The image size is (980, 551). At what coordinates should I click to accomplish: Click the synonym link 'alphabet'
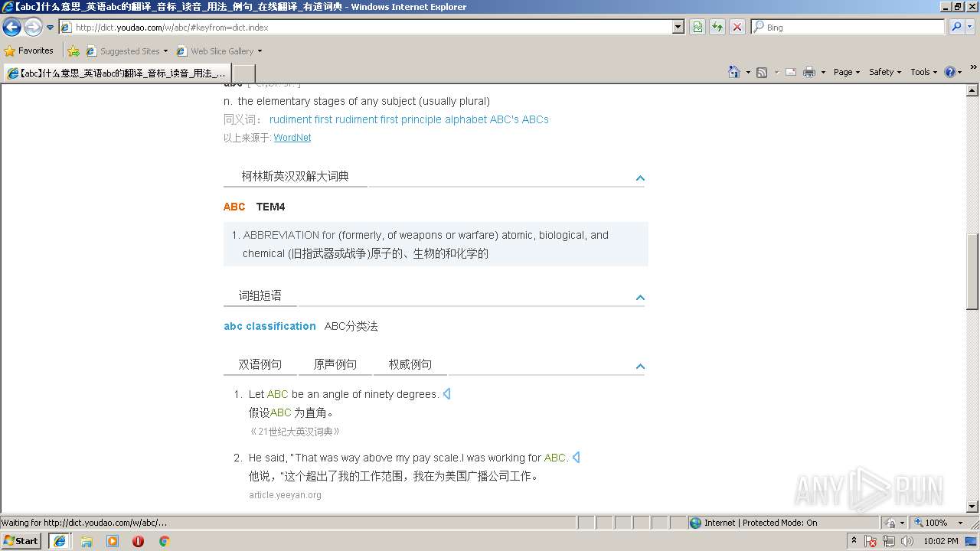(465, 119)
